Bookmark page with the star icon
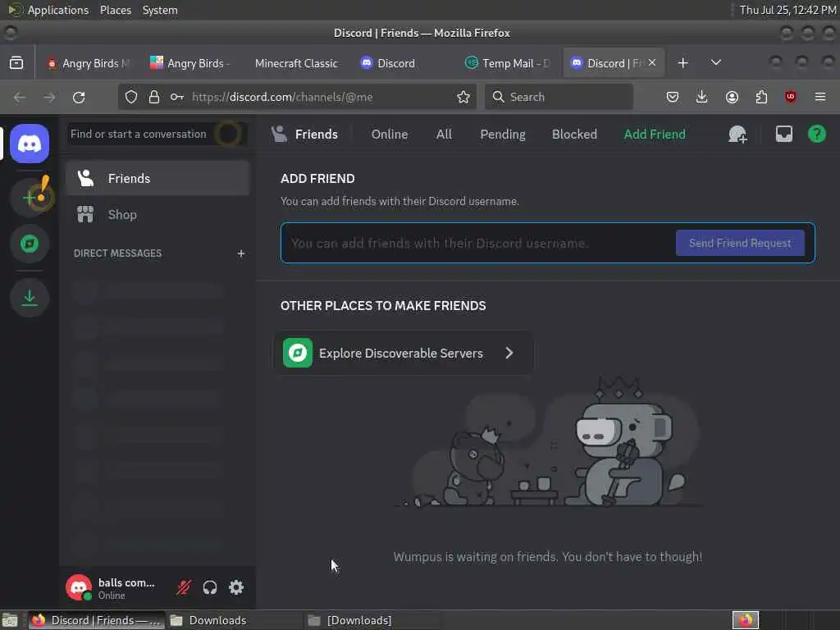 pyautogui.click(x=463, y=97)
